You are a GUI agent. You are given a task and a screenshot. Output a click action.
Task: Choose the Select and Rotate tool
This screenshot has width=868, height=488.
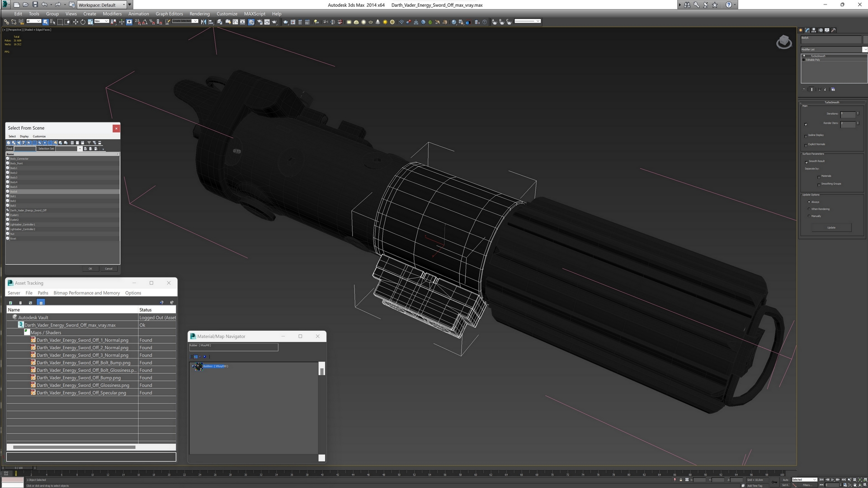pos(83,22)
